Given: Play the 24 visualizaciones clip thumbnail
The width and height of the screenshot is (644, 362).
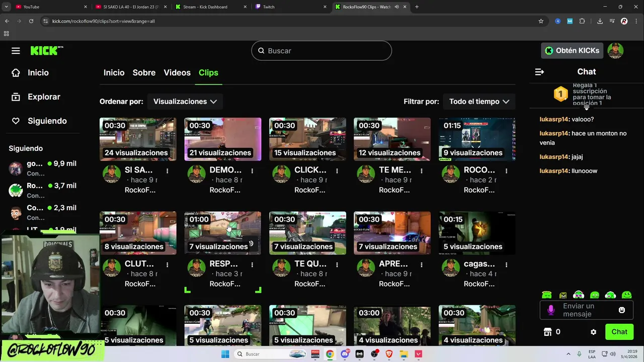Looking at the screenshot, I should point(138,139).
